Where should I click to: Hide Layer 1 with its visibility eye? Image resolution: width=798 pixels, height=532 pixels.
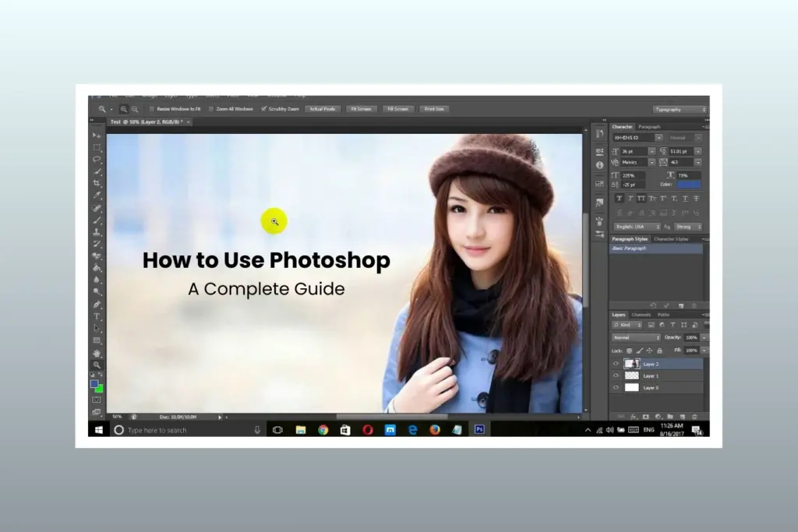pyautogui.click(x=616, y=375)
